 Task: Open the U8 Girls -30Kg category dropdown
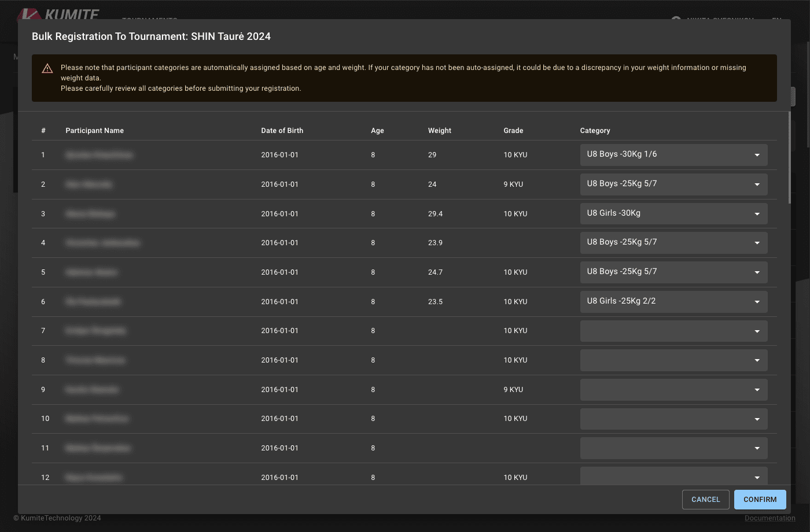pos(673,213)
